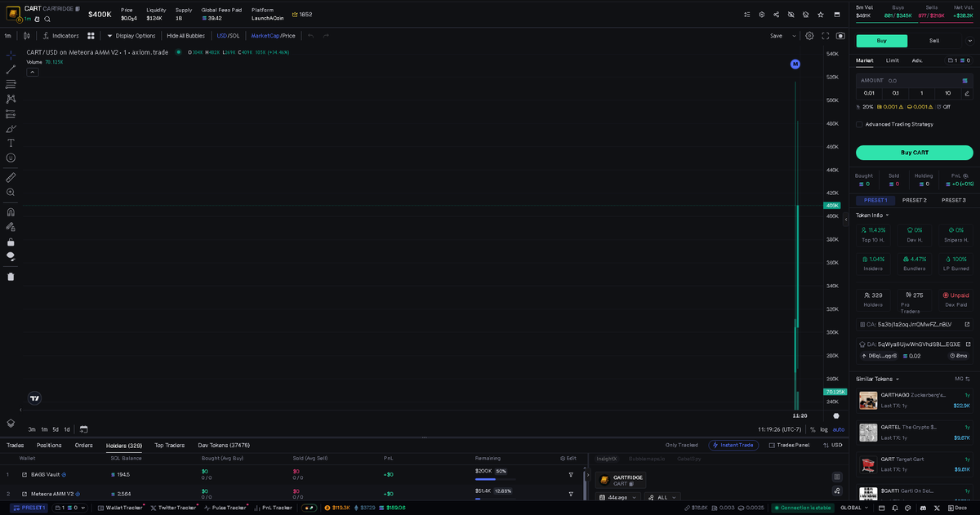
Task: Select the crosshair cursor tool
Action: coord(11,55)
